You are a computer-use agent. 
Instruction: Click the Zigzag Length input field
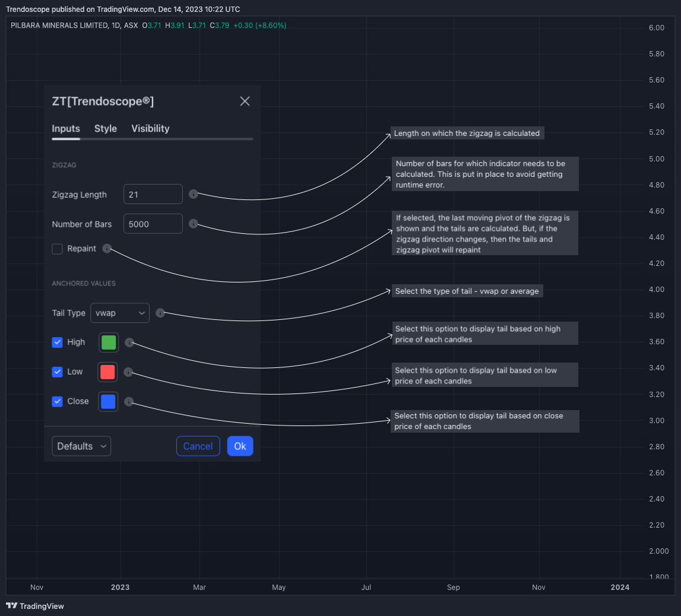[153, 194]
